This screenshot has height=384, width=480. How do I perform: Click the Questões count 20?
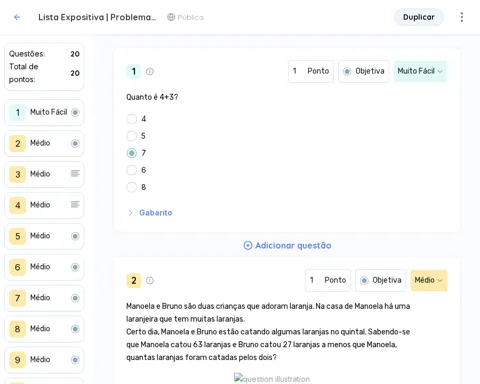tap(75, 54)
